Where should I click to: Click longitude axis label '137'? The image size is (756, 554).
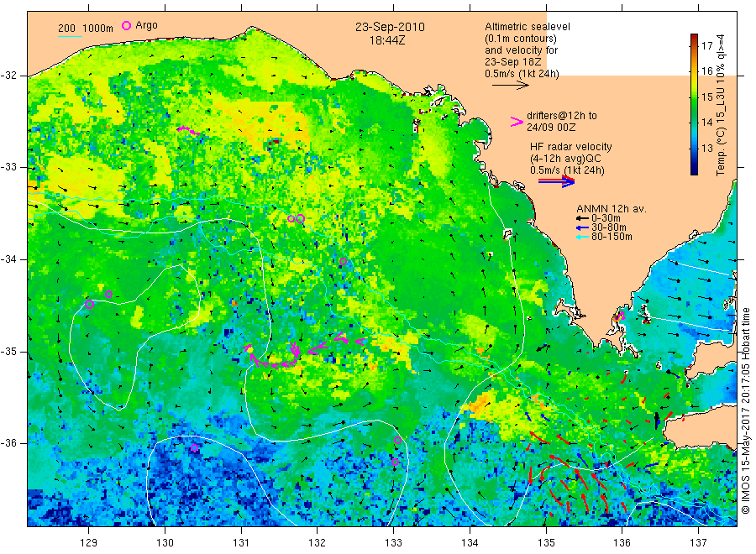coord(698,543)
